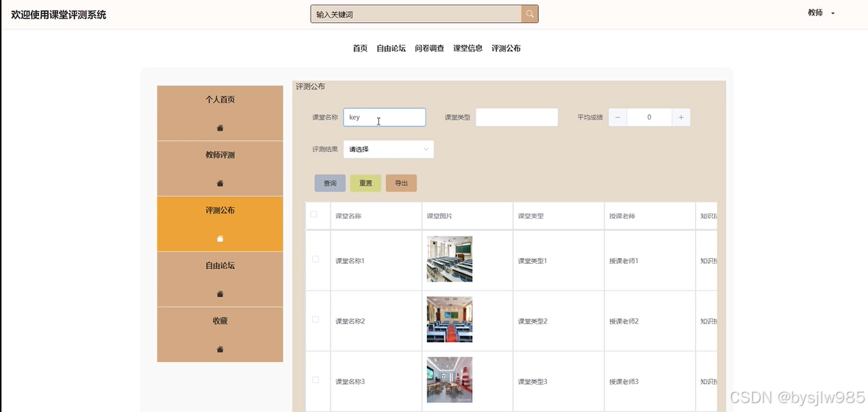This screenshot has height=412, width=868.
Task: Click the home icon under 收藏
Action: point(220,349)
